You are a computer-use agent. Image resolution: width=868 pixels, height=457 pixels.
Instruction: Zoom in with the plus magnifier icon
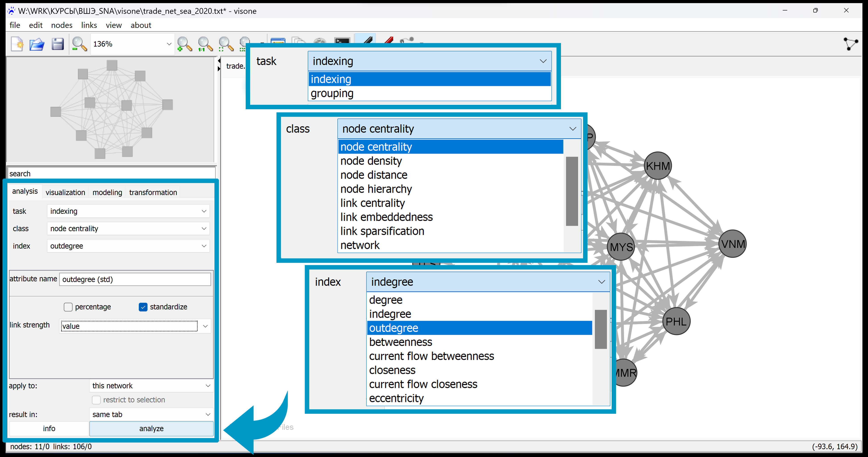click(x=184, y=44)
